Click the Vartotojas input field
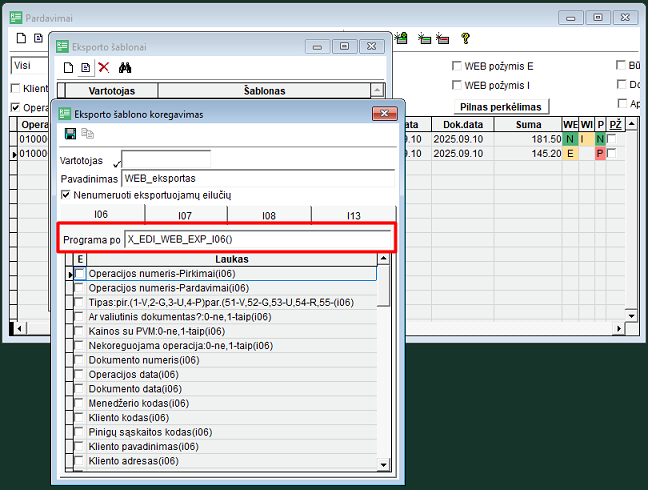The width and height of the screenshot is (648, 490). 166,159
